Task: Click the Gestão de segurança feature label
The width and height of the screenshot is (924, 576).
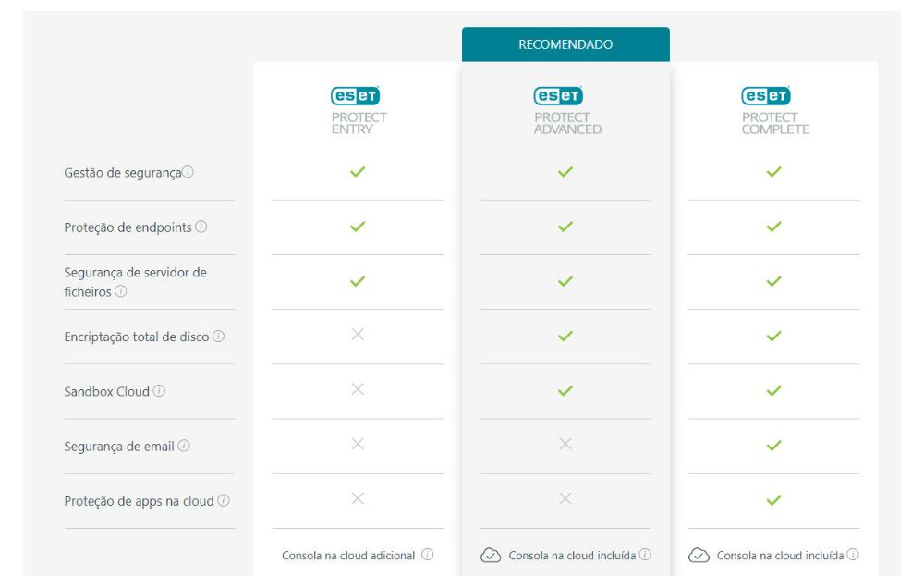Action: coord(122,173)
